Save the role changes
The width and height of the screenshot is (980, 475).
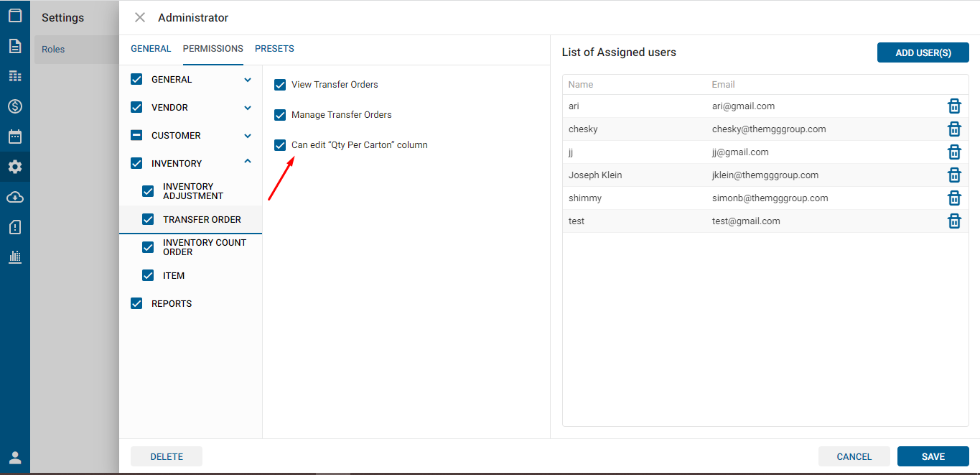coord(933,456)
